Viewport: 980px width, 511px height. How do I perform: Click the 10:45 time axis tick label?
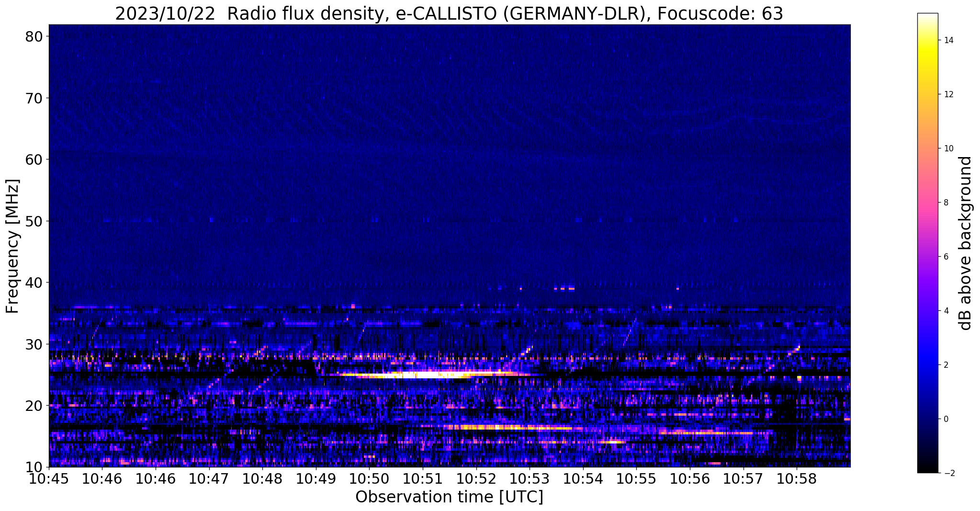tap(49, 479)
